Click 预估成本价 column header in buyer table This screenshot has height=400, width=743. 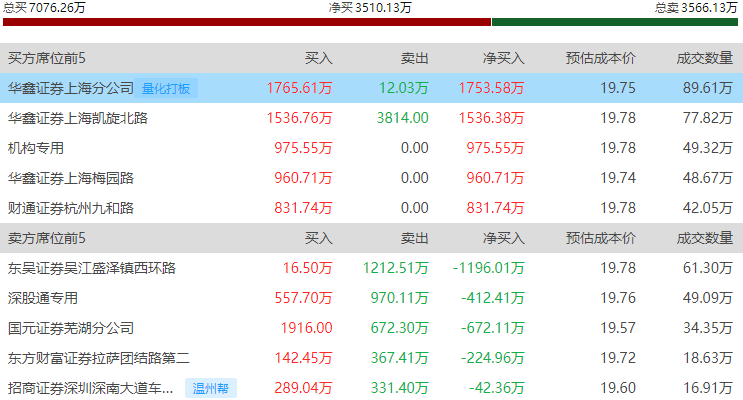[x=600, y=58]
